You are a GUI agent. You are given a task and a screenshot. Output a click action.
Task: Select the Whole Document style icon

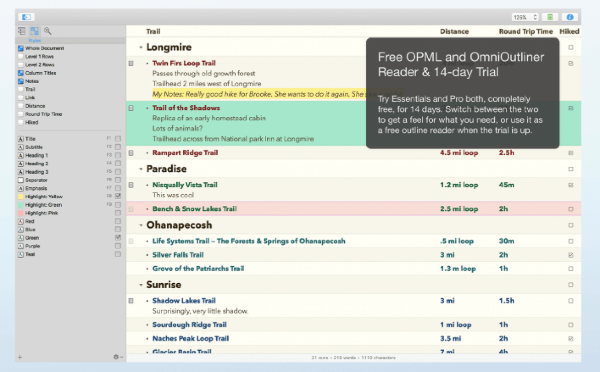point(21,48)
